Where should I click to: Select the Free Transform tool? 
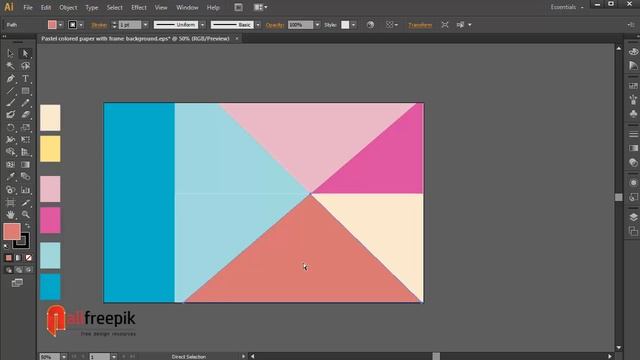pos(25,140)
